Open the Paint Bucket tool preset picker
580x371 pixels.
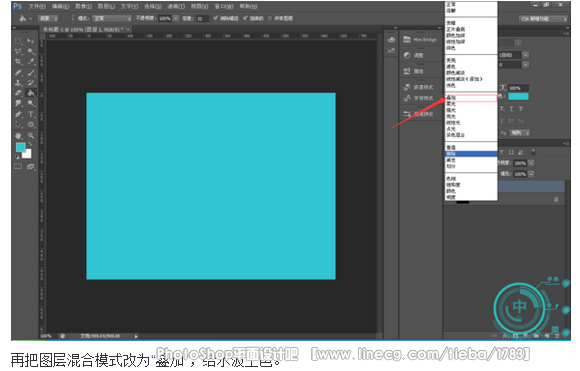[x=25, y=18]
